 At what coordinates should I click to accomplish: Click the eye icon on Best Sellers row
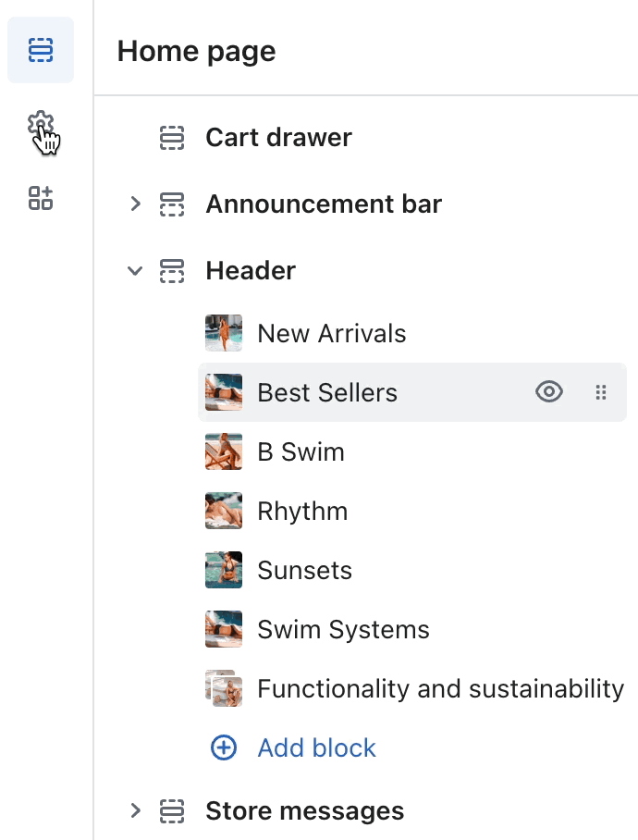pyautogui.click(x=548, y=392)
